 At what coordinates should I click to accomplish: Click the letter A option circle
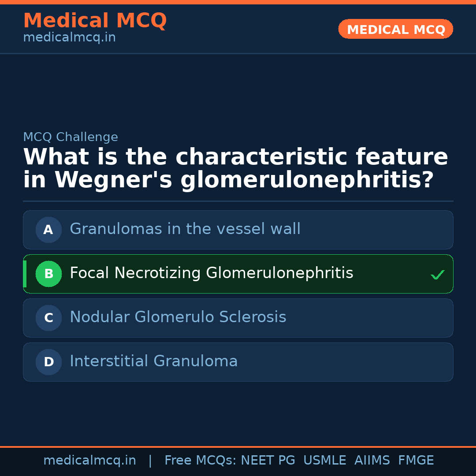pos(48,230)
